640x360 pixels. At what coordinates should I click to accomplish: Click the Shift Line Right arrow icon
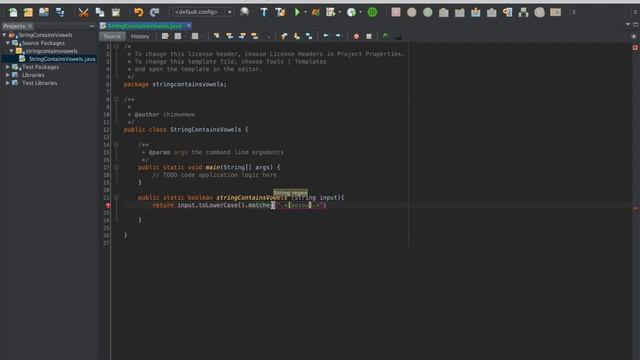[x=338, y=36]
